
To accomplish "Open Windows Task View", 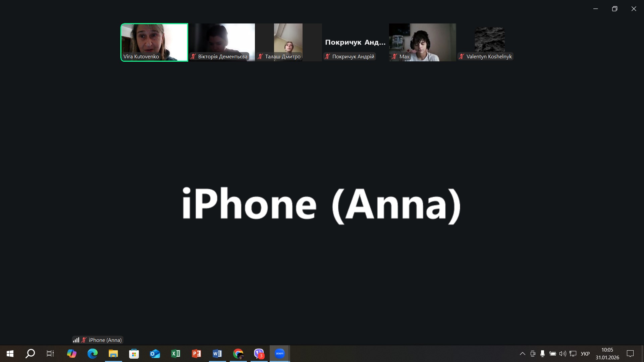I will (x=50, y=353).
